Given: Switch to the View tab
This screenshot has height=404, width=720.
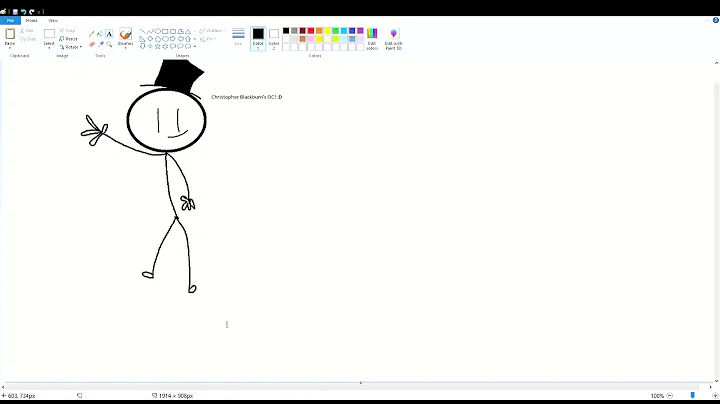Looking at the screenshot, I should 53,21.
